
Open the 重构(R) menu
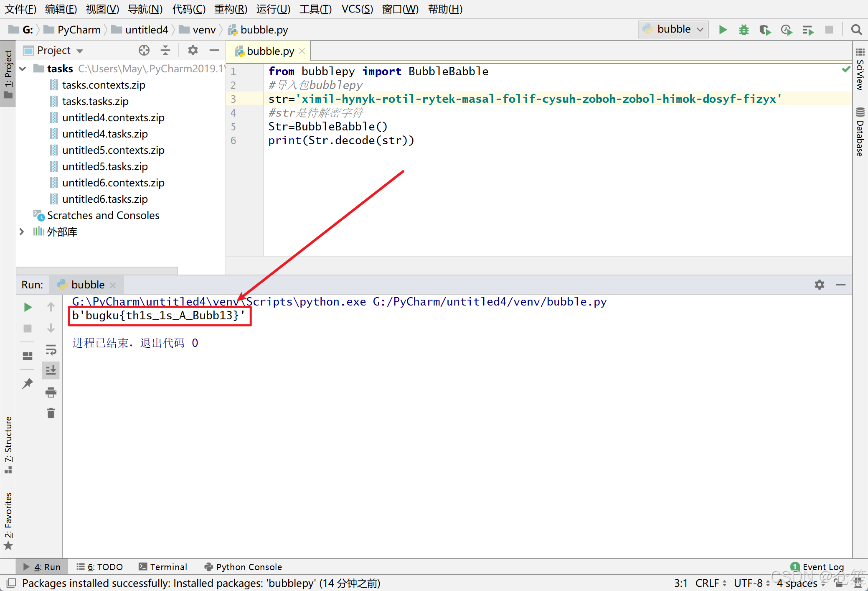(231, 9)
